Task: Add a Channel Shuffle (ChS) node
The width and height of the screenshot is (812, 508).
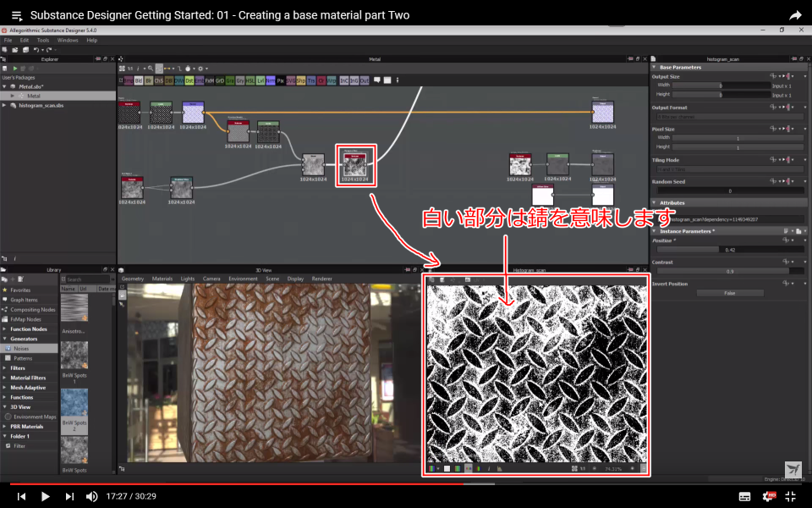Action: click(158, 81)
